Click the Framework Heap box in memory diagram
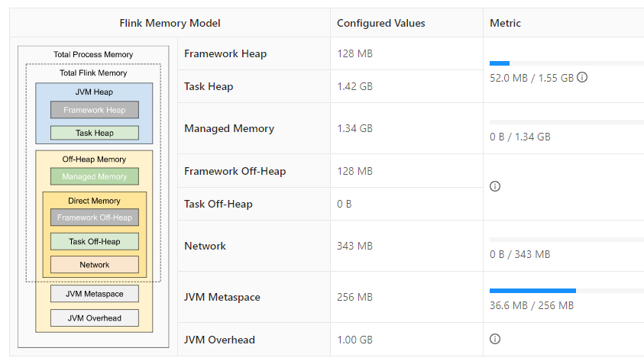Screen dimensions: 644x361 [x=95, y=110]
